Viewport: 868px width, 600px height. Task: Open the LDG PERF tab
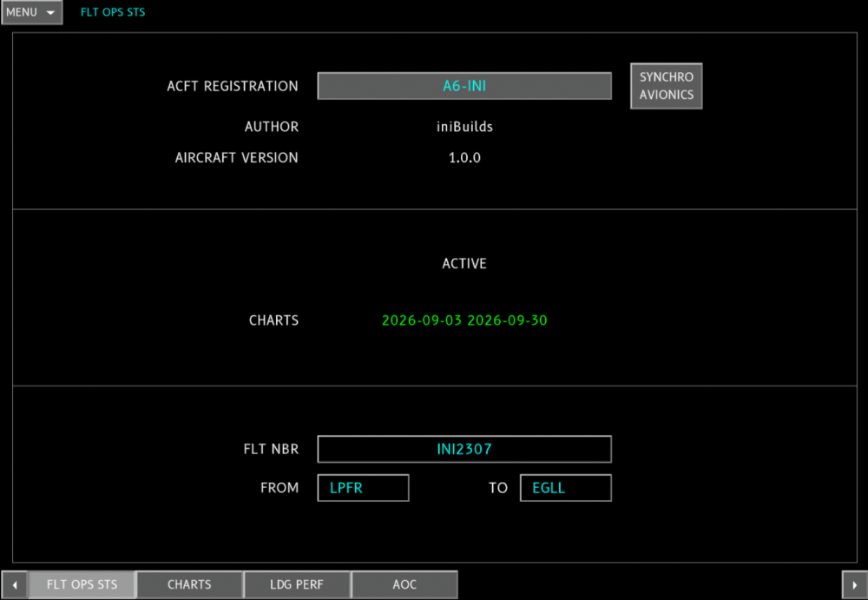click(297, 585)
